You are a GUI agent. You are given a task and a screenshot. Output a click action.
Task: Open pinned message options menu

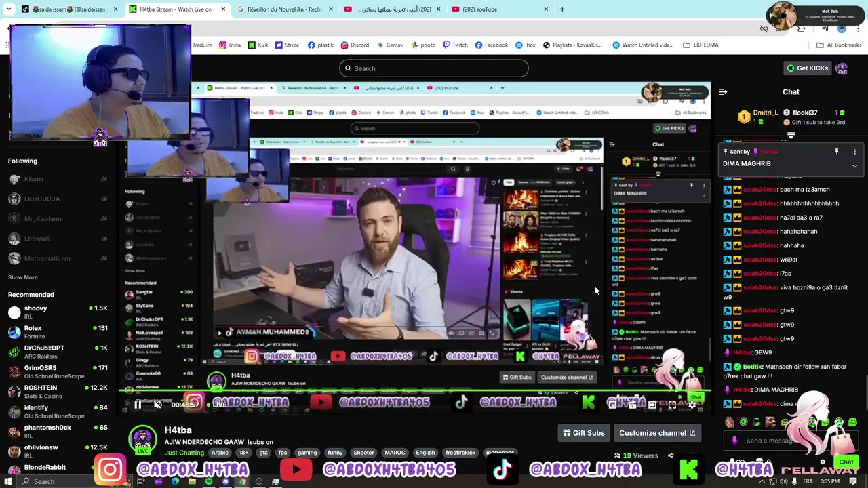click(854, 152)
